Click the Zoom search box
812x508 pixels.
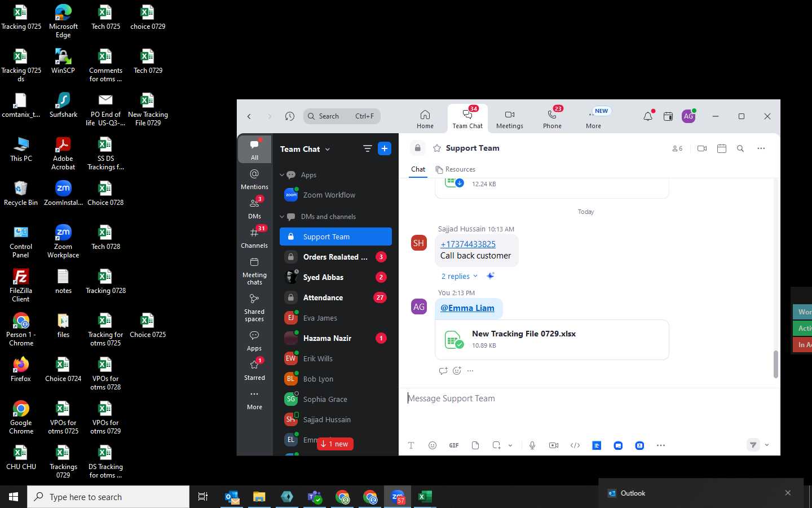tap(342, 116)
